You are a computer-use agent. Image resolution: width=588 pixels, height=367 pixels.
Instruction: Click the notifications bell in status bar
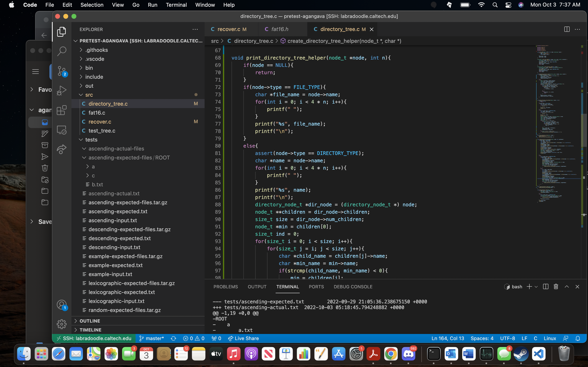click(x=578, y=338)
